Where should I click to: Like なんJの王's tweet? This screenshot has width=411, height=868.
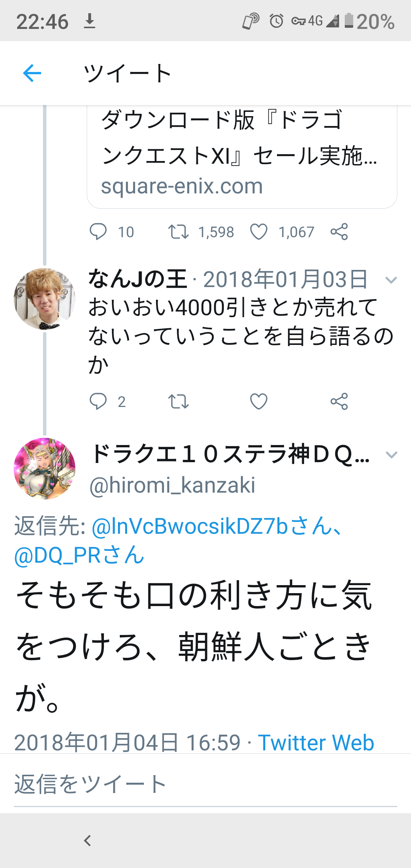point(259,401)
